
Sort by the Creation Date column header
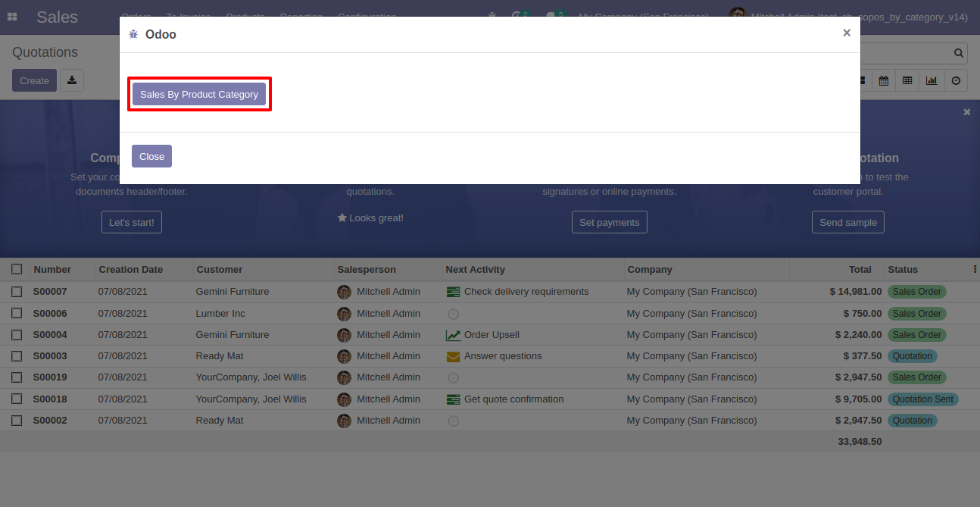point(130,269)
